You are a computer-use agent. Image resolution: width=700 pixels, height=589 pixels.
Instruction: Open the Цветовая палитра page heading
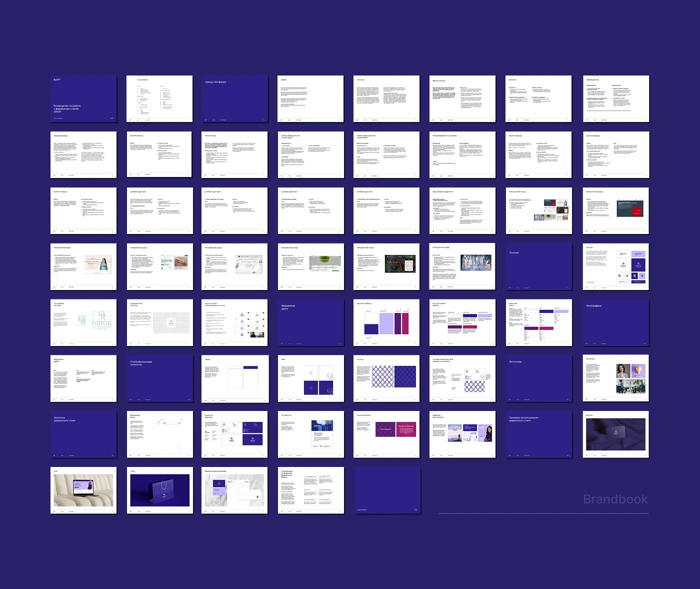(x=364, y=303)
